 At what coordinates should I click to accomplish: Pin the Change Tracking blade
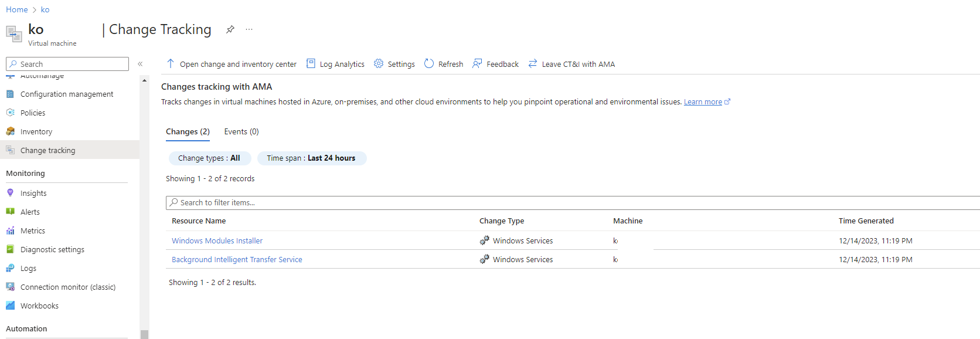pos(230,29)
